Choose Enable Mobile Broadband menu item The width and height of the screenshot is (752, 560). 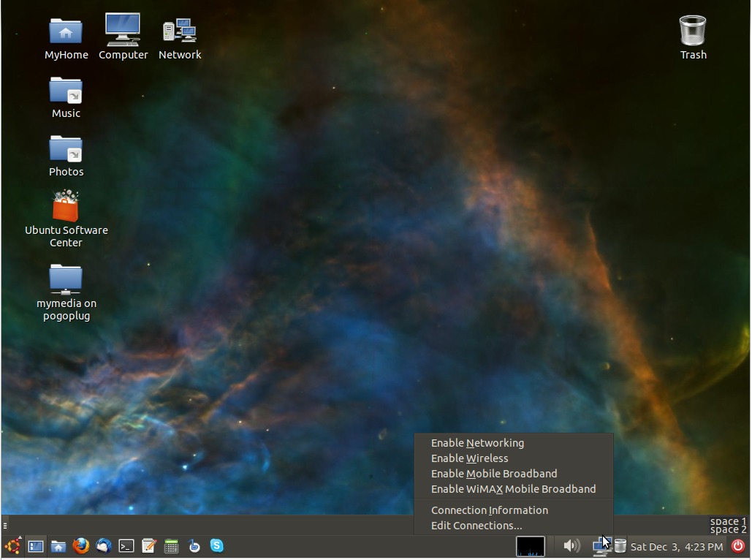pos(514,474)
